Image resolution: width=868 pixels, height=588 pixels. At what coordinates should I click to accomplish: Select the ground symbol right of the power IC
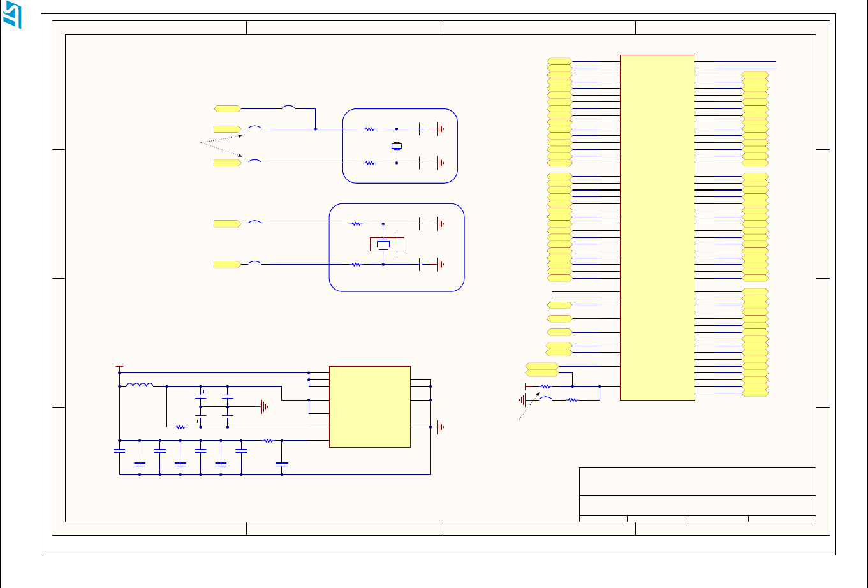click(439, 427)
